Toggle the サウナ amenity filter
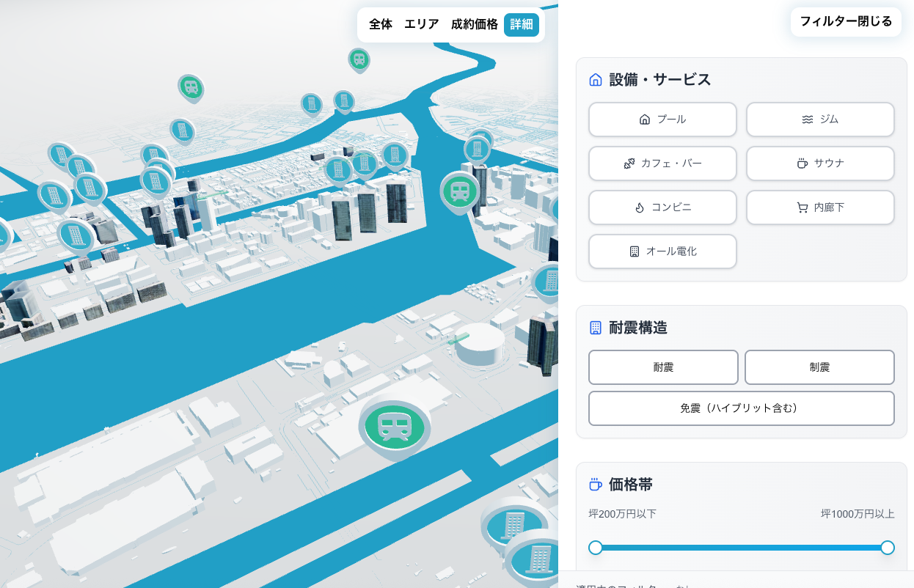Screen dimensions: 914x588 (820, 163)
